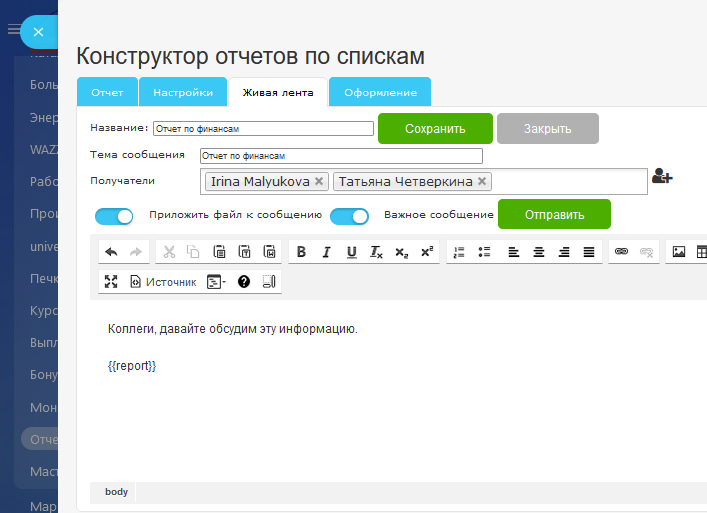This screenshot has width=707, height=513.
Task: Open the 'Настройки' tab
Action: [183, 92]
